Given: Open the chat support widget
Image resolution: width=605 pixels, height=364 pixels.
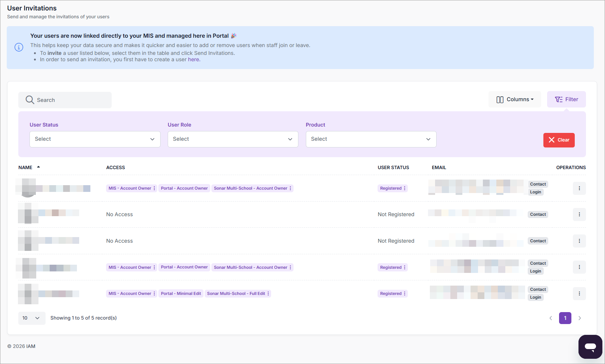Looking at the screenshot, I should (590, 346).
